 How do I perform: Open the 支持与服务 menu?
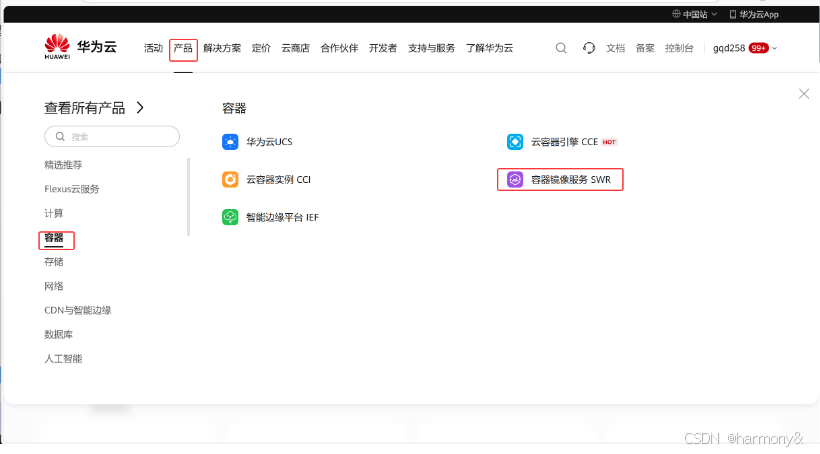[431, 48]
